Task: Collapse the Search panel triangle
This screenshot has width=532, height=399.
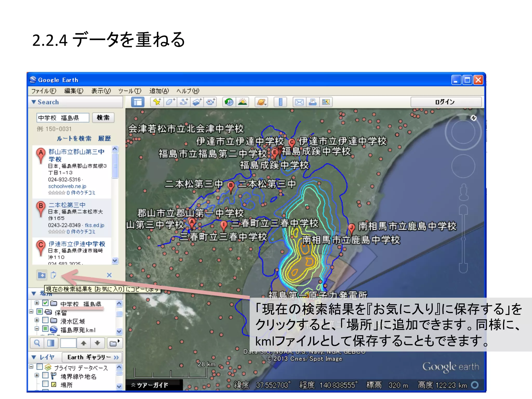Action: point(34,102)
